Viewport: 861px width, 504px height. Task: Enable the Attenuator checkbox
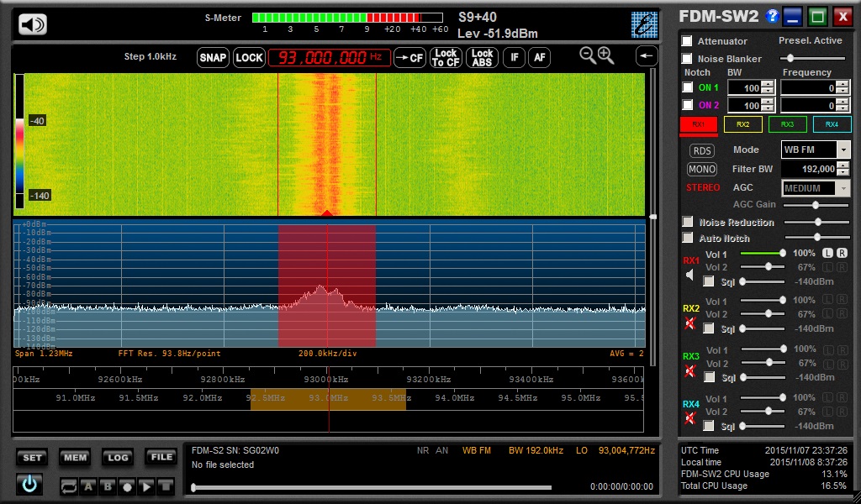tap(687, 41)
